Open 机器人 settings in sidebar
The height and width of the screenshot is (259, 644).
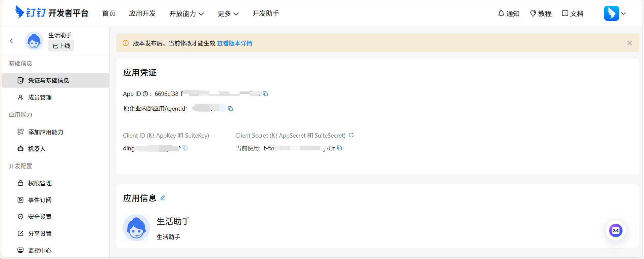[x=37, y=149]
